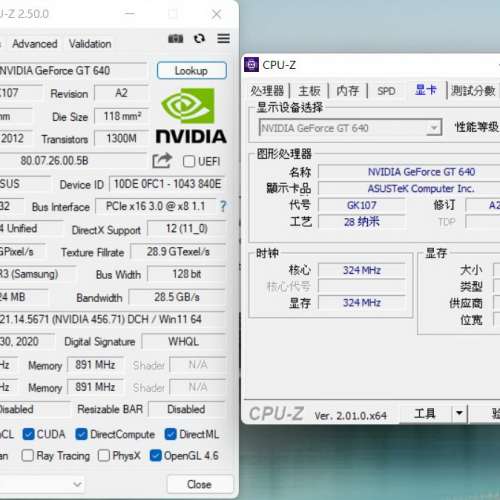This screenshot has height=500, width=500.
Task: Take a screenshot with GPU-Z camera icon
Action: 175,39
